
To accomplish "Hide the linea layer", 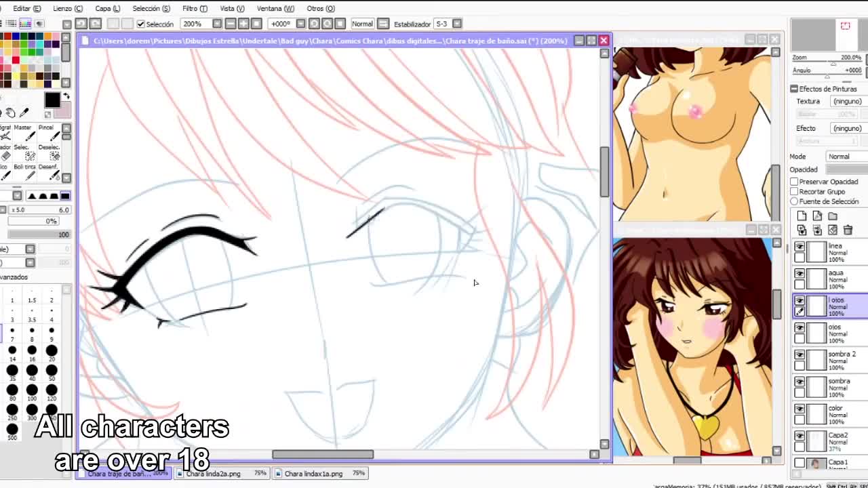I will 800,247.
